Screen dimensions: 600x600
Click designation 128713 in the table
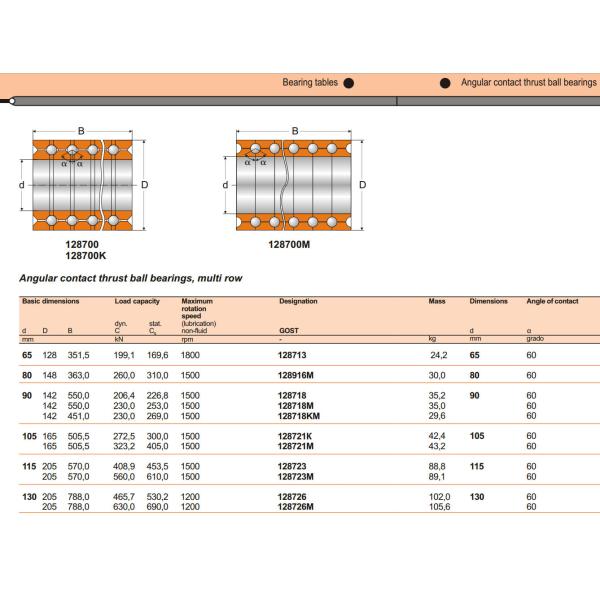(290, 355)
